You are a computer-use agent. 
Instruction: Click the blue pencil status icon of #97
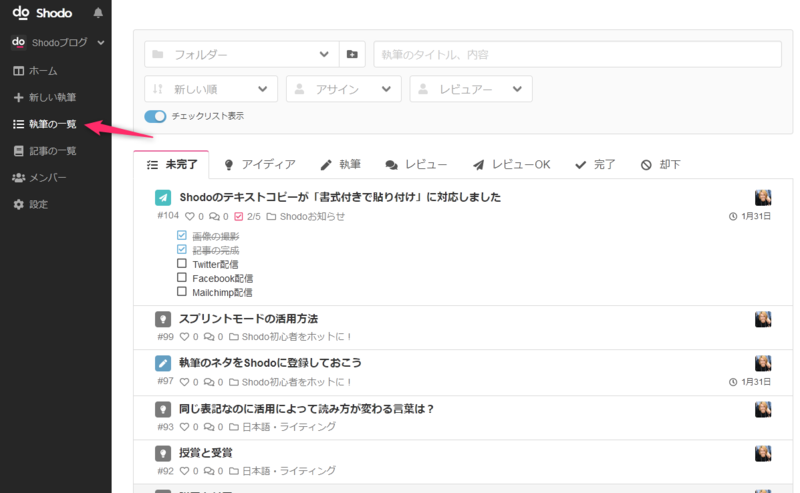point(163,363)
